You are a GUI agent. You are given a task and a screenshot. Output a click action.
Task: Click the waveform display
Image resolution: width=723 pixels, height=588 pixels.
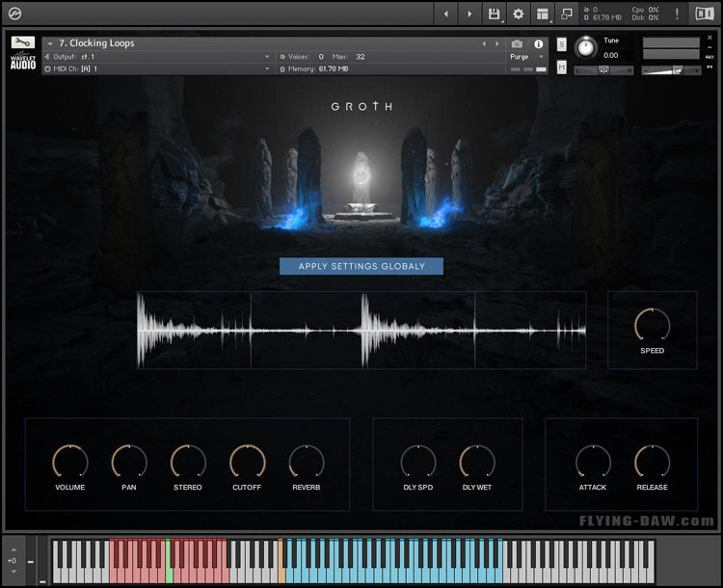pos(361,330)
